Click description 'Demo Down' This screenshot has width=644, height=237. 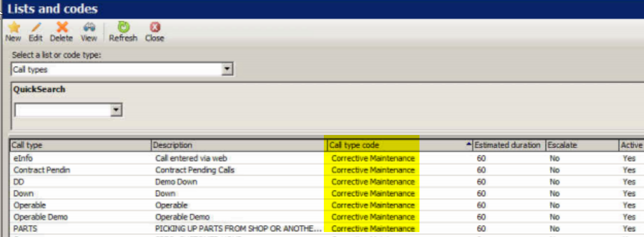pyautogui.click(x=176, y=182)
